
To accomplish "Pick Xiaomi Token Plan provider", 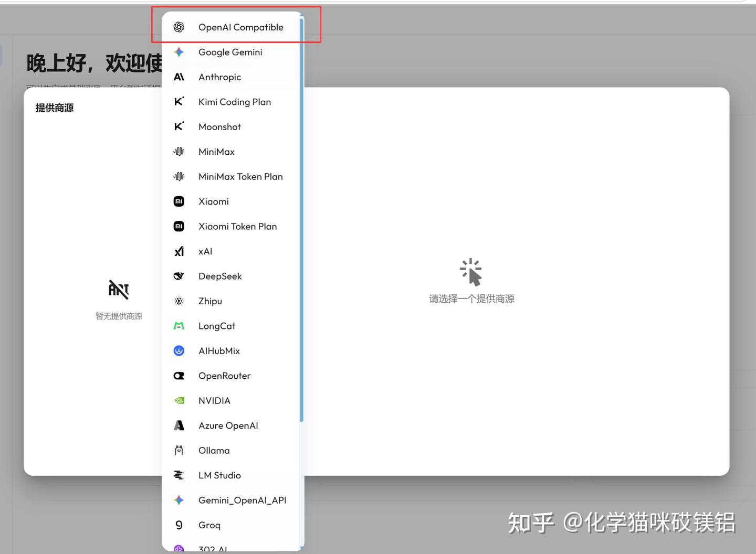I will pyautogui.click(x=230, y=227).
